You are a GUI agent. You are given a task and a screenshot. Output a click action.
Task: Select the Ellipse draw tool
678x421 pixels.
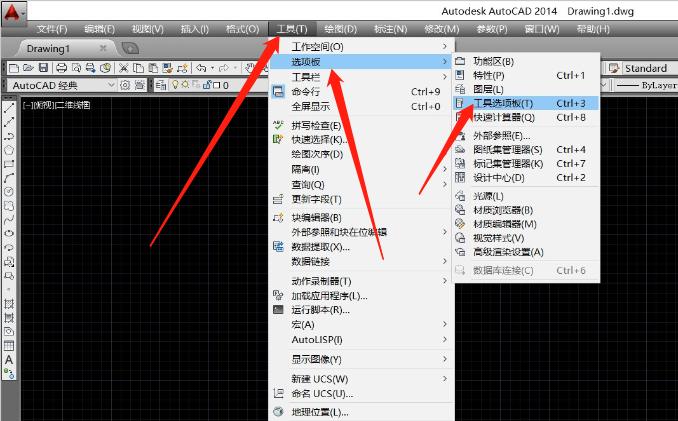pos(9,233)
